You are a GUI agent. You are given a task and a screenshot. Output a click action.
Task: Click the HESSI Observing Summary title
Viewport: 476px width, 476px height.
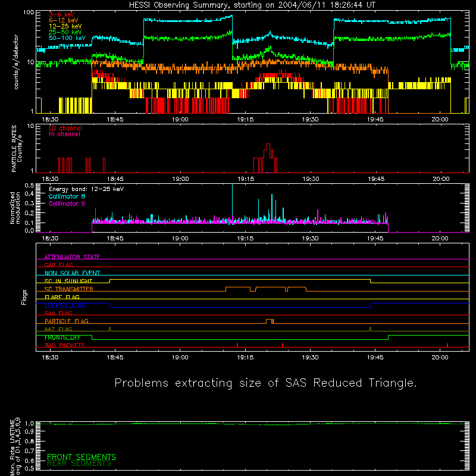coord(252,5)
